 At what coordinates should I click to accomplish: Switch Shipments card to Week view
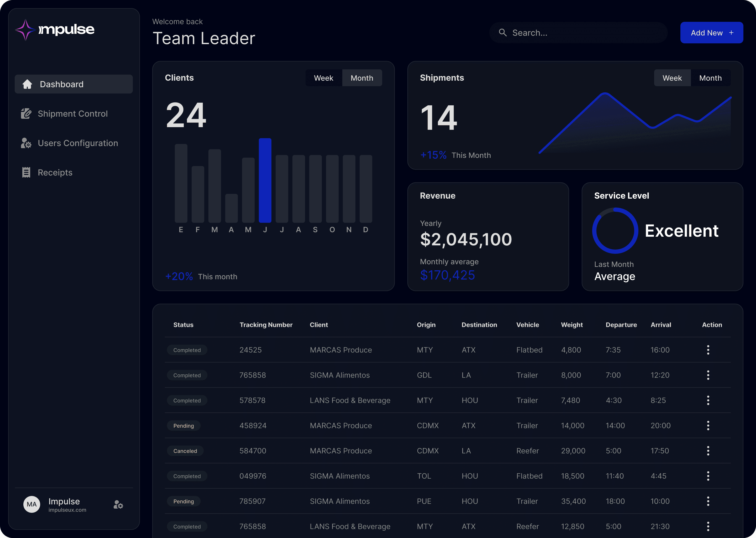672,78
